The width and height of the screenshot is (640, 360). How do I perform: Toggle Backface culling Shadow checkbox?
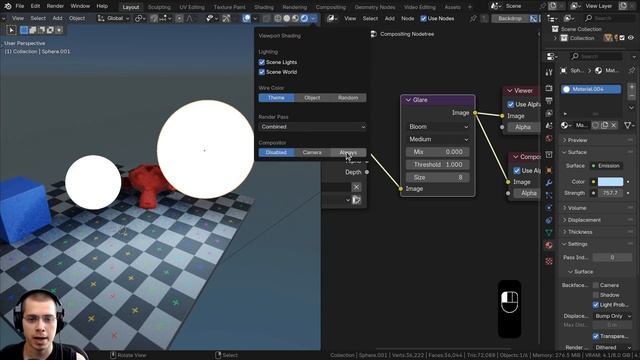click(596, 295)
